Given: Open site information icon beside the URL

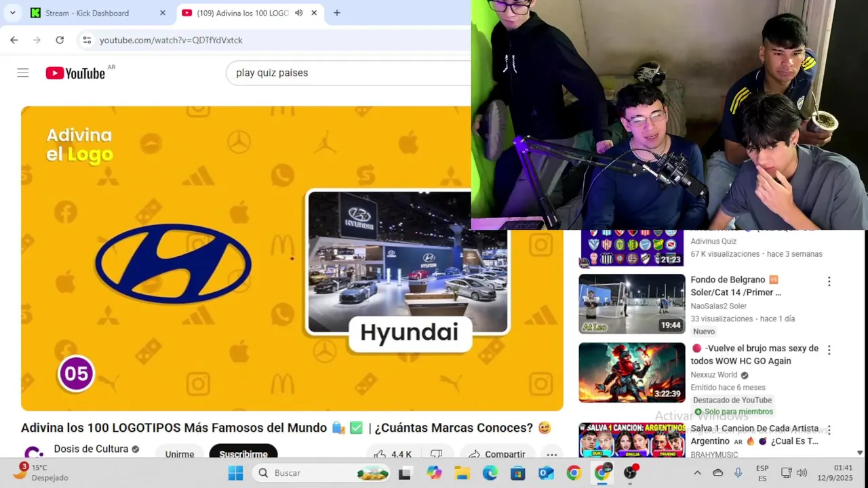Looking at the screenshot, I should point(87,40).
